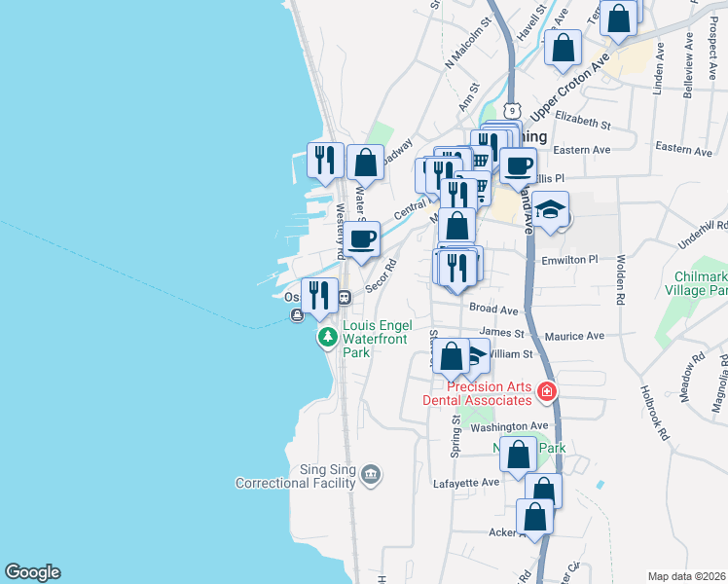
Task: Select the Holbrook Rd label
Action: (x=655, y=413)
